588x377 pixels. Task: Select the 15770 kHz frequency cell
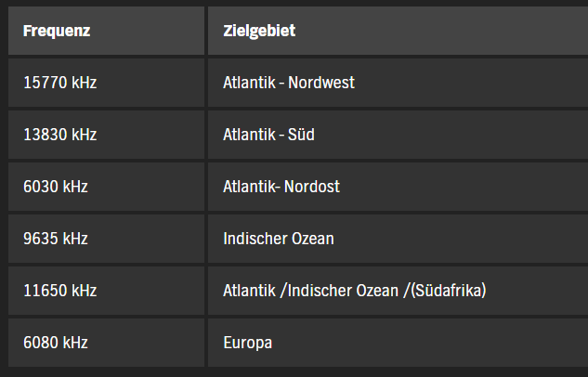click(60, 83)
